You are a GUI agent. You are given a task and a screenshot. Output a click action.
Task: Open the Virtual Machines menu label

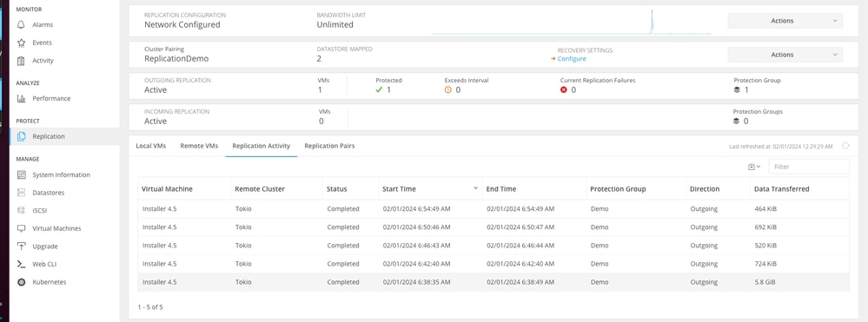point(56,228)
